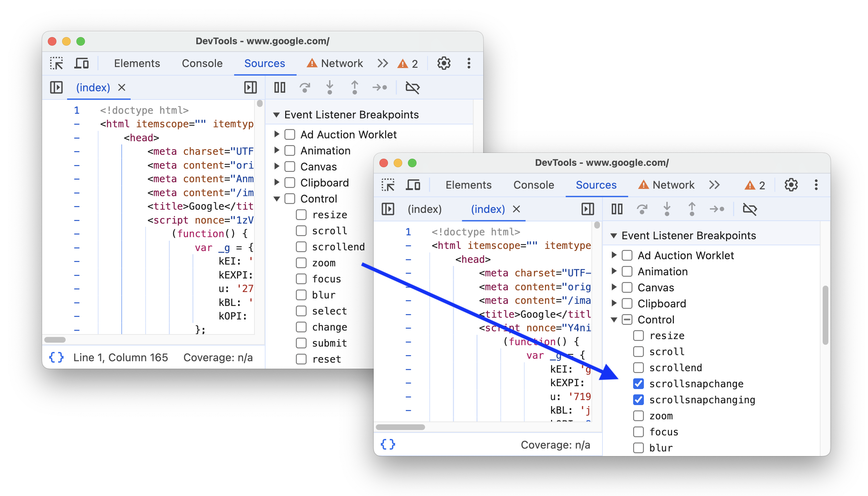Enable the scrollsnapchanging checkbox
The image size is (868, 496).
(636, 399)
